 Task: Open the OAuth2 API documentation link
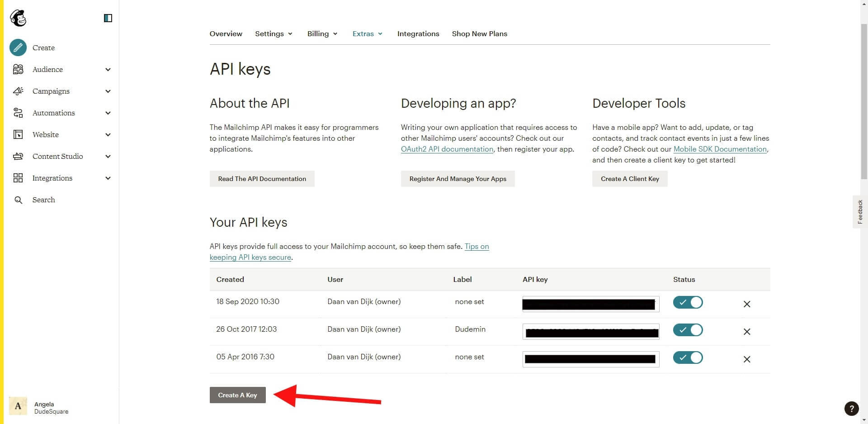coord(447,149)
